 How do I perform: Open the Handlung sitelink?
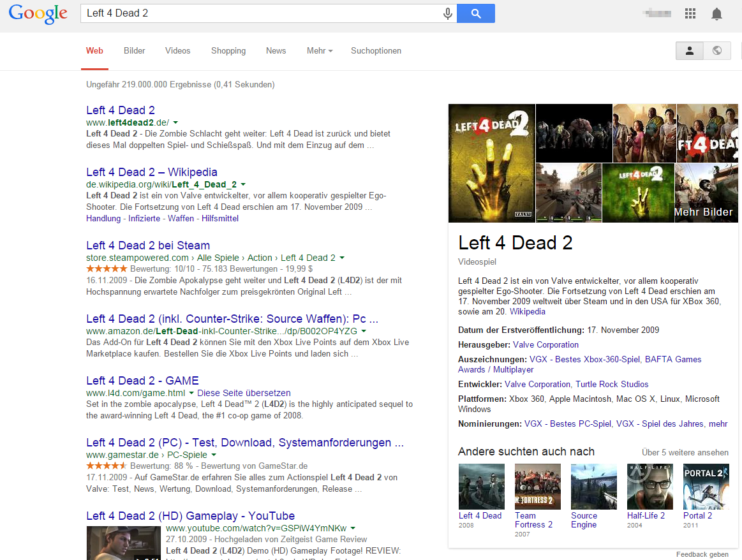pyautogui.click(x=103, y=219)
